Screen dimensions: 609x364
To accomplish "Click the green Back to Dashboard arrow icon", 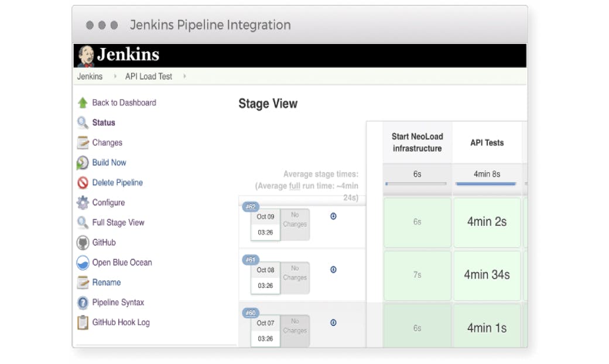I will pyautogui.click(x=83, y=102).
